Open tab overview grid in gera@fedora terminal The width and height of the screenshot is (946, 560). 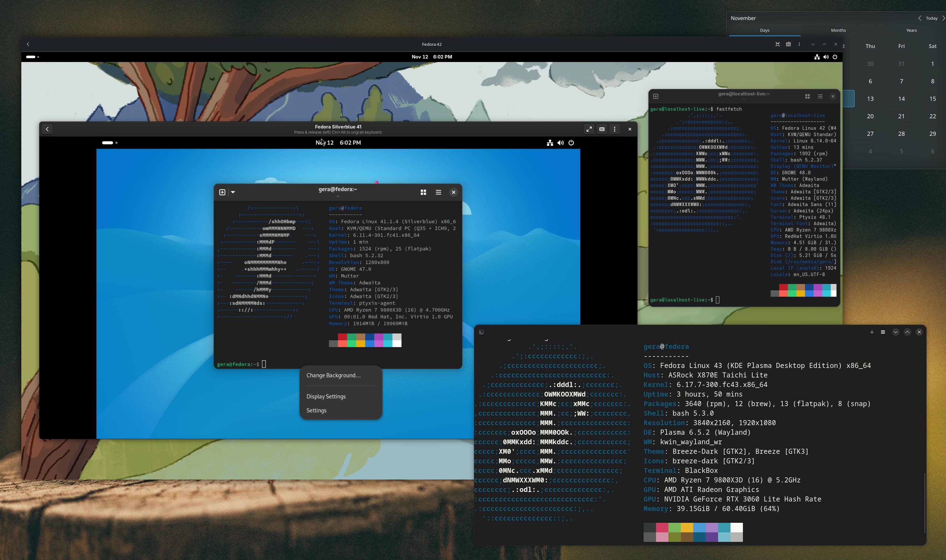[x=423, y=192]
